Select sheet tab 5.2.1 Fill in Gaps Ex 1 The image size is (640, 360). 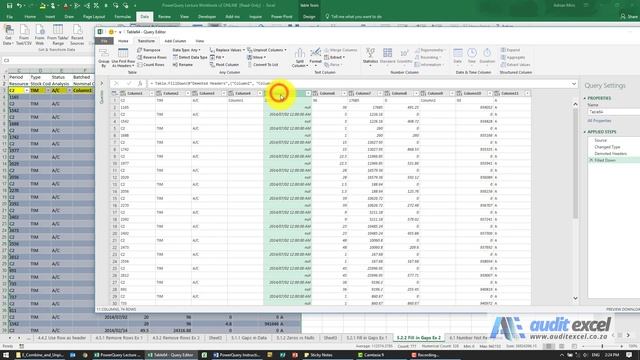click(x=367, y=338)
